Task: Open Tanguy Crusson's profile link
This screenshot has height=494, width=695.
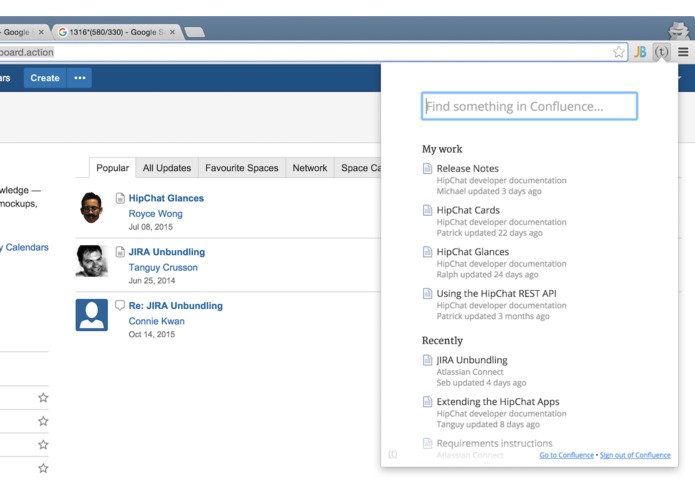Action: pos(163,267)
